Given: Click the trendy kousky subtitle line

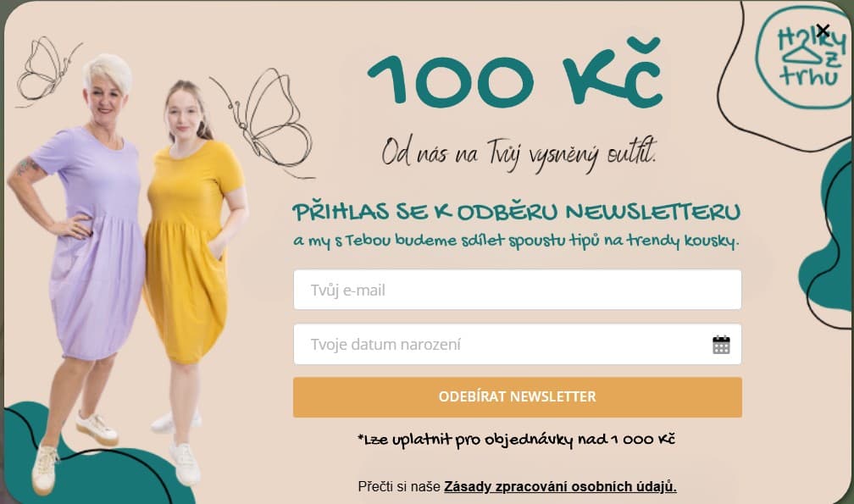Looking at the screenshot, I should (x=516, y=241).
